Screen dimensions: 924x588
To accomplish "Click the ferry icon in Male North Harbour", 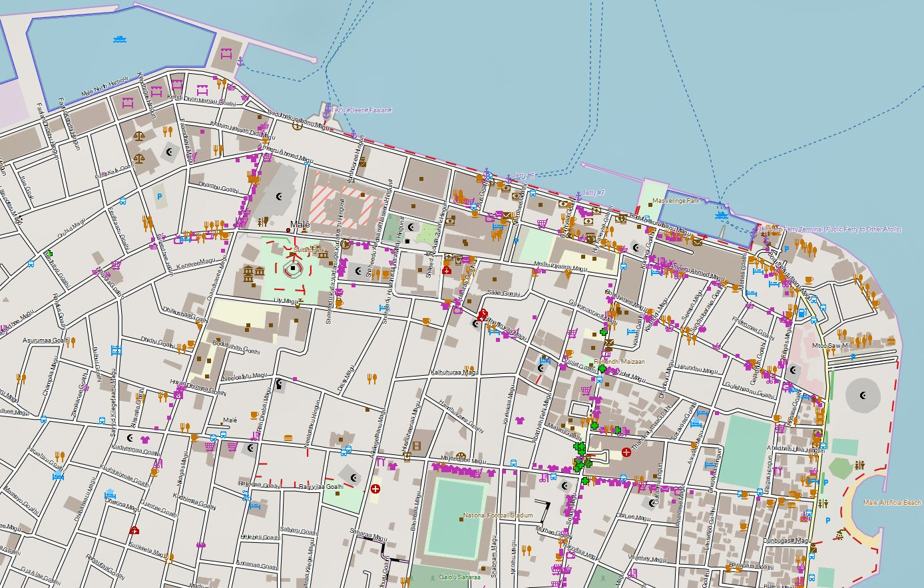I will coord(120,39).
